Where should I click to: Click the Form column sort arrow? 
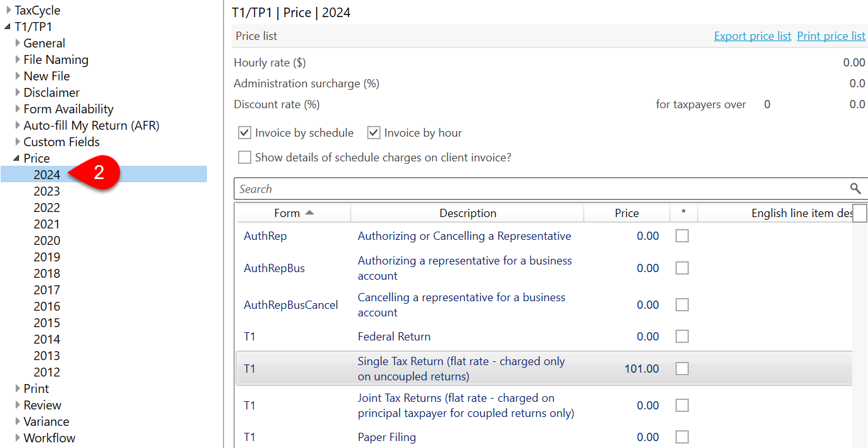pyautogui.click(x=310, y=213)
